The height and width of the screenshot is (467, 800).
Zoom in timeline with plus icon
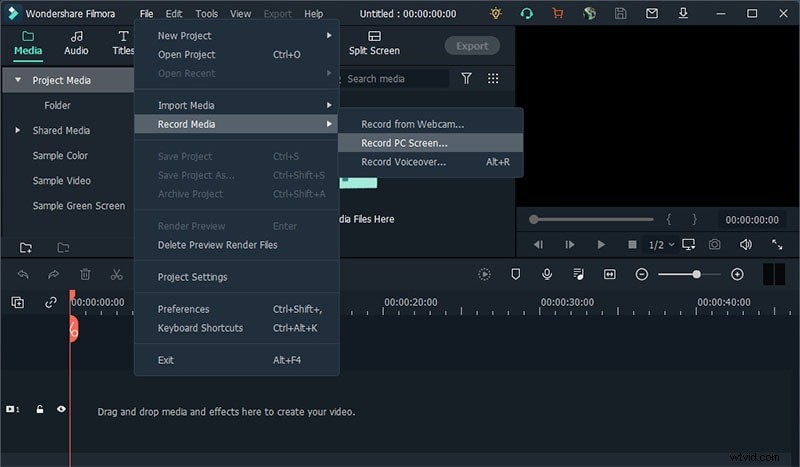point(737,275)
